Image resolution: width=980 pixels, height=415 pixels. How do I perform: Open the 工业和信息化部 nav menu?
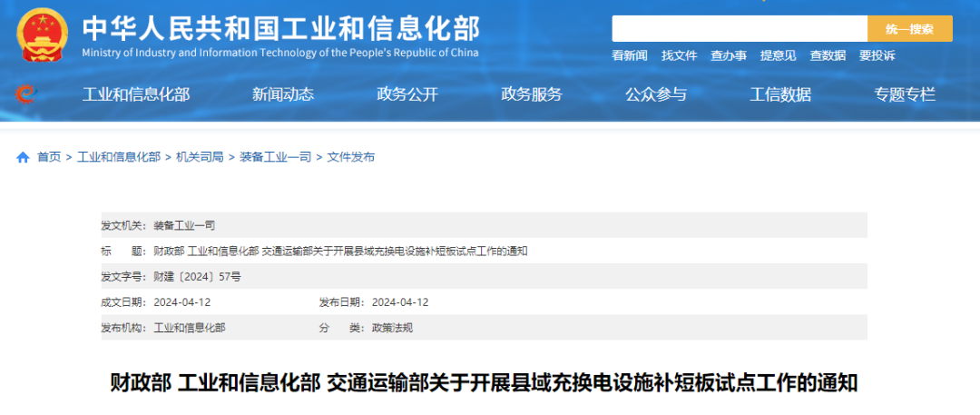point(136,94)
